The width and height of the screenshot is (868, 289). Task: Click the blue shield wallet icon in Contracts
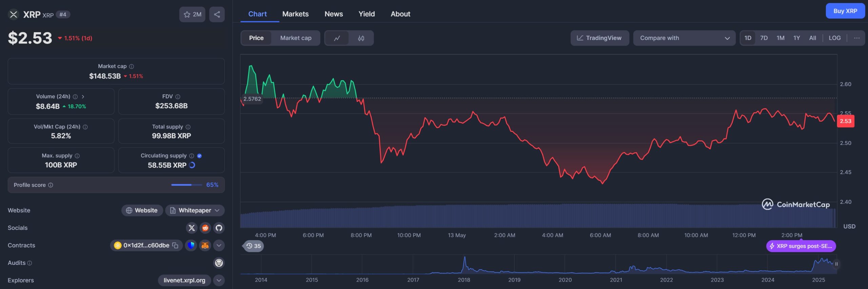tap(191, 245)
